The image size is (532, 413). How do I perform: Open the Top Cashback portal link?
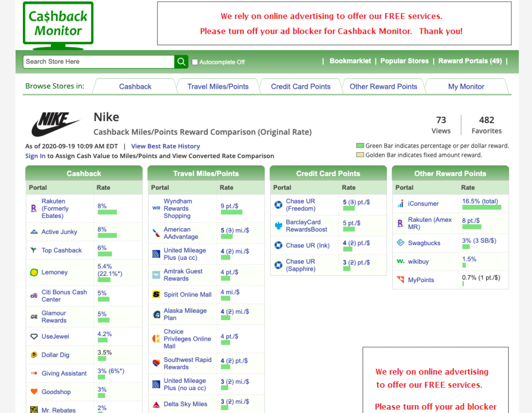click(61, 250)
